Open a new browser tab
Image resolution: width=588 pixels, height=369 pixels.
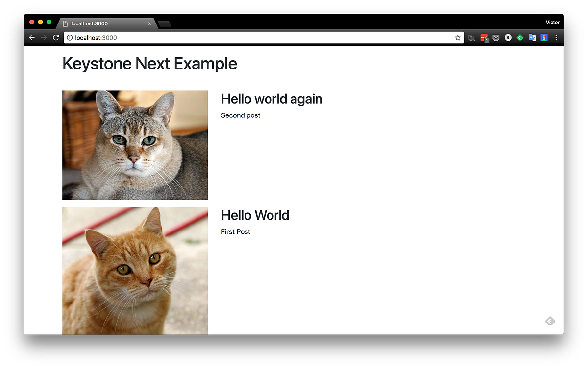(166, 23)
